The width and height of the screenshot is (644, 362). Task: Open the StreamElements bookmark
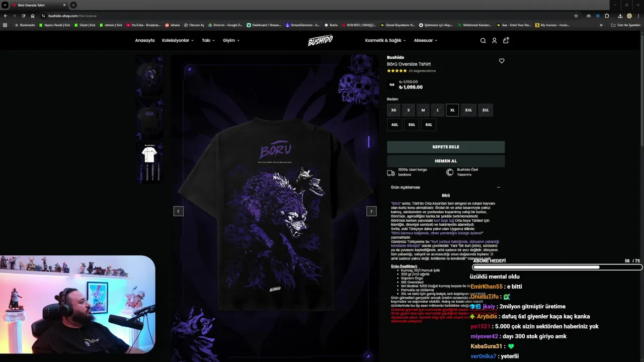302,25
